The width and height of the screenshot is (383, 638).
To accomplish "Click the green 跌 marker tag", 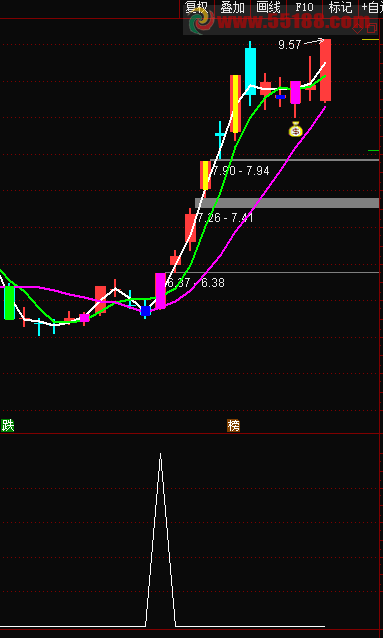I will [8, 426].
